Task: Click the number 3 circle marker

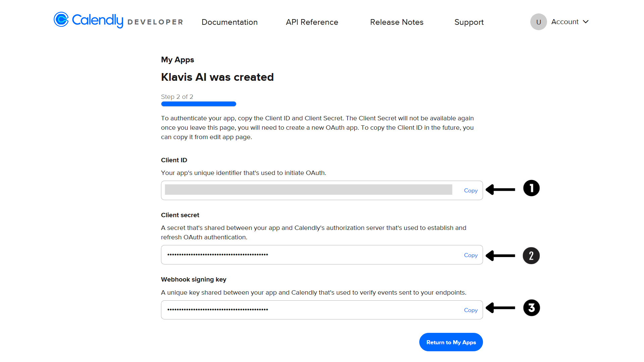Action: click(x=531, y=308)
